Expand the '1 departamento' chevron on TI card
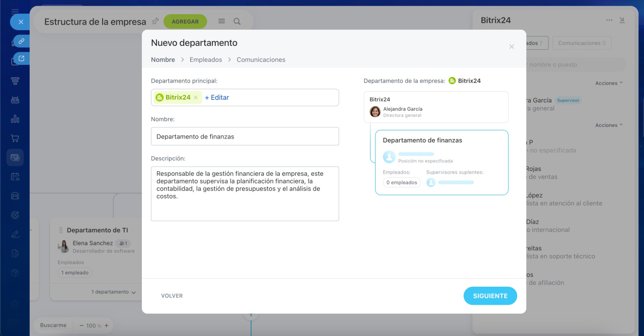The width and height of the screenshot is (644, 336). click(x=133, y=292)
